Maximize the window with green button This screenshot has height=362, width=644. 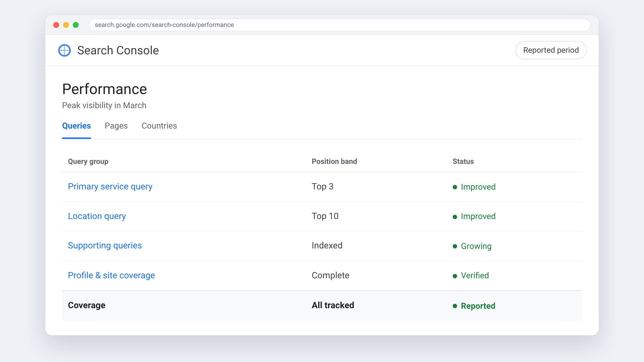[76, 25]
